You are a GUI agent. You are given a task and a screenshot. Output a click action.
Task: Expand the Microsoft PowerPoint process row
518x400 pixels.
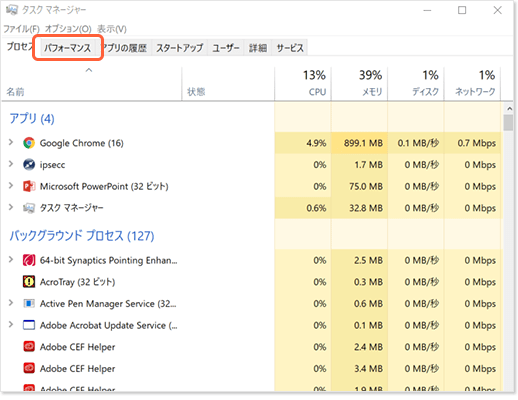tap(11, 186)
